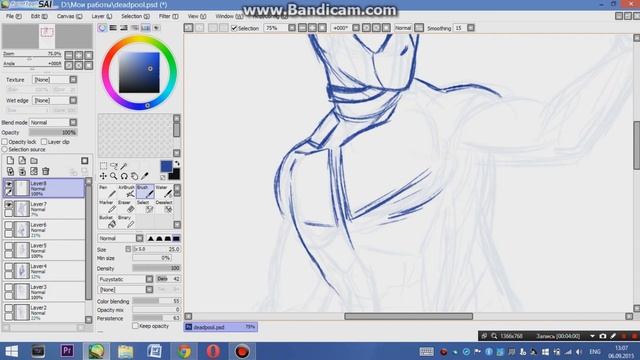
Task: Open the toolbar 75% zoom dropdown
Action: [x=291, y=28]
